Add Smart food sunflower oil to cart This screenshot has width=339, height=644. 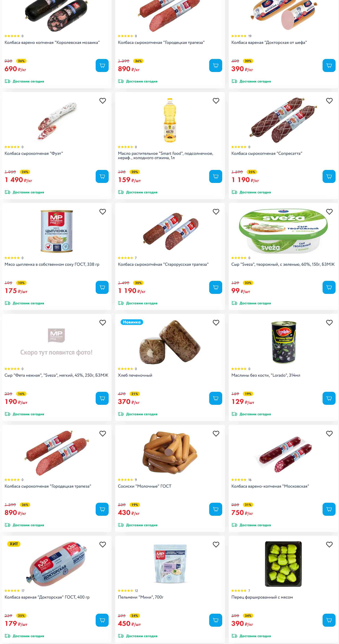(216, 176)
